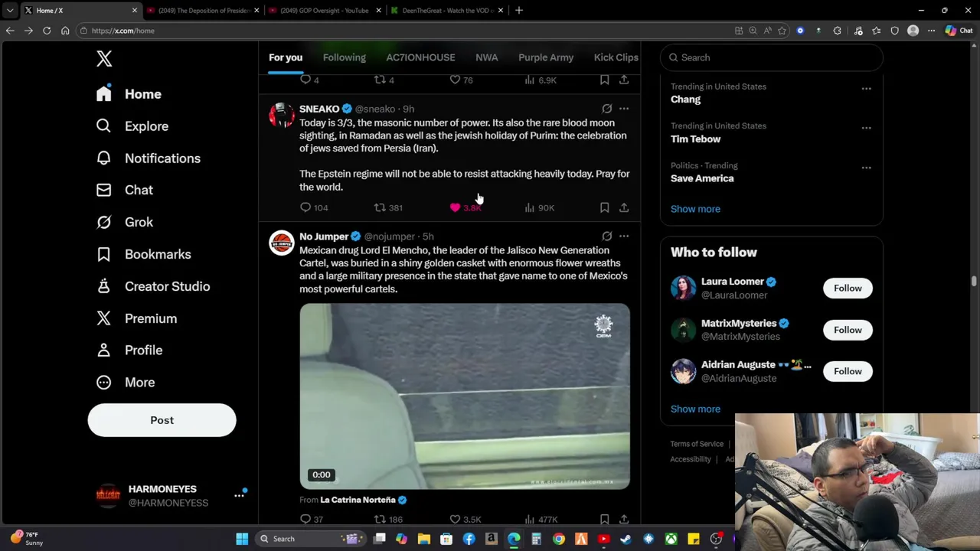Play the No Jumper casket video
Viewport: 980px width, 551px height.
465,396
